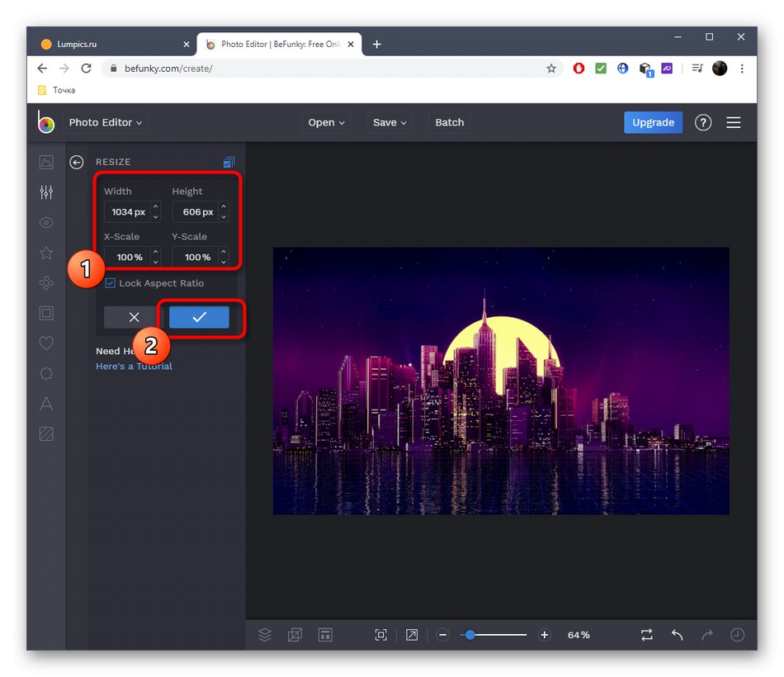Expand the Save menu dropdown
Viewport: 784px width, 677px height.
(x=390, y=122)
